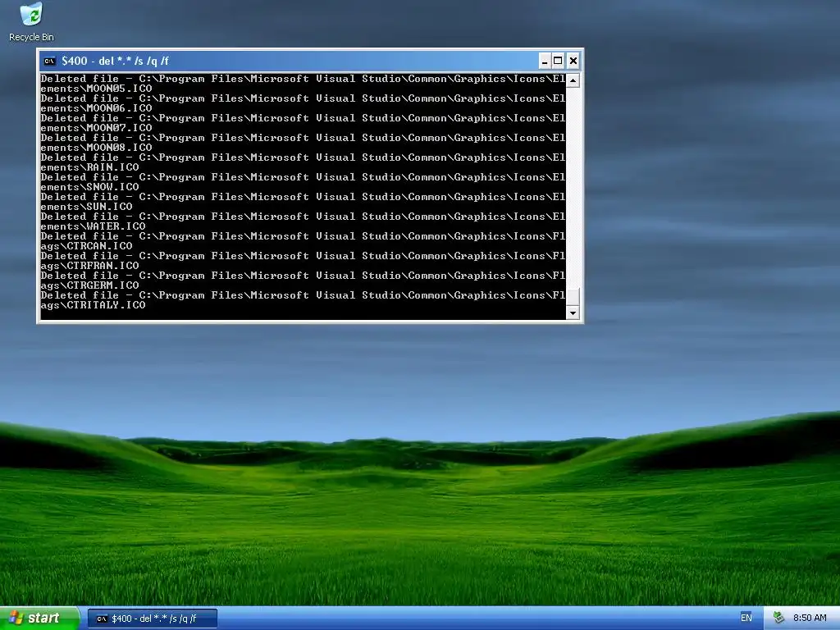Minimize the command prompt window

pos(545,61)
